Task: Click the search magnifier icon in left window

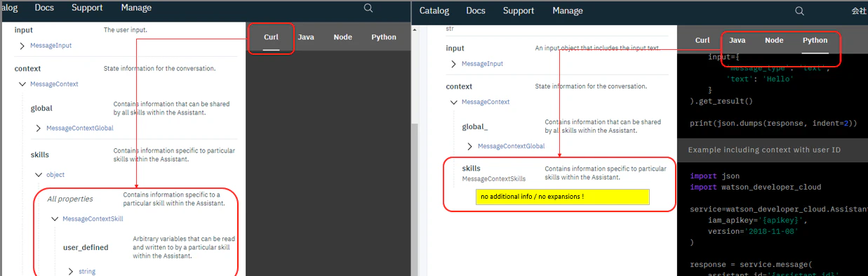Action: 368,8
